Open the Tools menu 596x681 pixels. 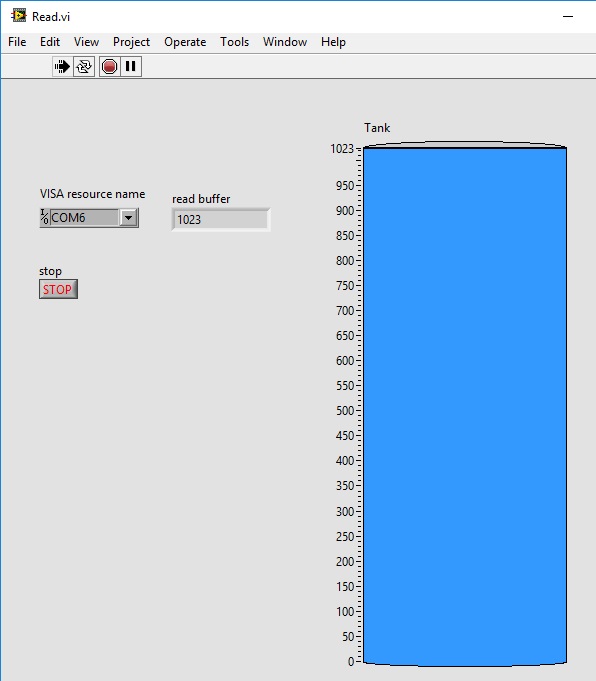click(235, 42)
